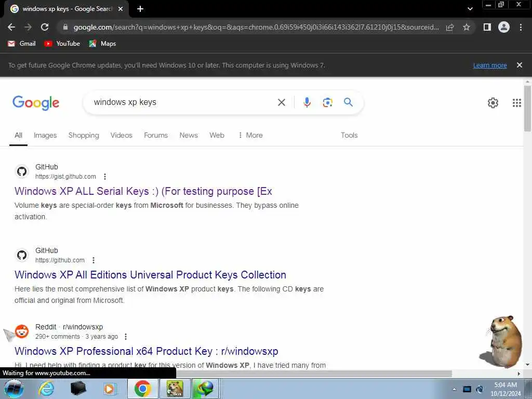
Task: Open Chrome three-dot menu
Action: (x=521, y=27)
